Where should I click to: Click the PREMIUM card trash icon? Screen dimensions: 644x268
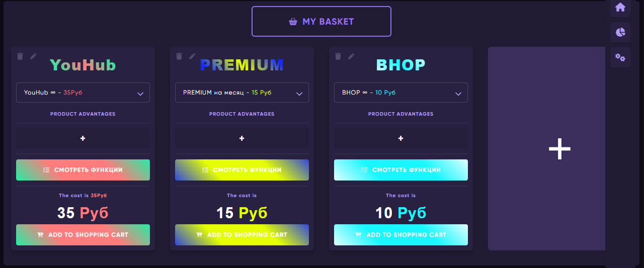tap(179, 56)
